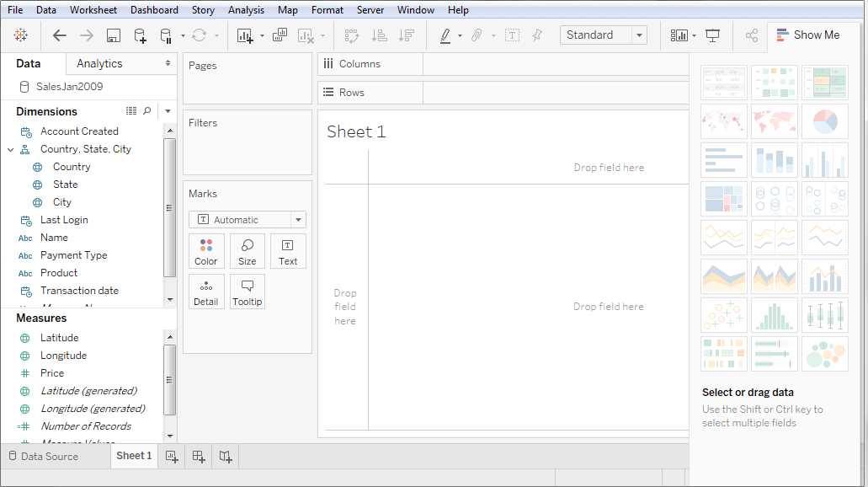Open the Analytics tab options arrows

tap(168, 63)
